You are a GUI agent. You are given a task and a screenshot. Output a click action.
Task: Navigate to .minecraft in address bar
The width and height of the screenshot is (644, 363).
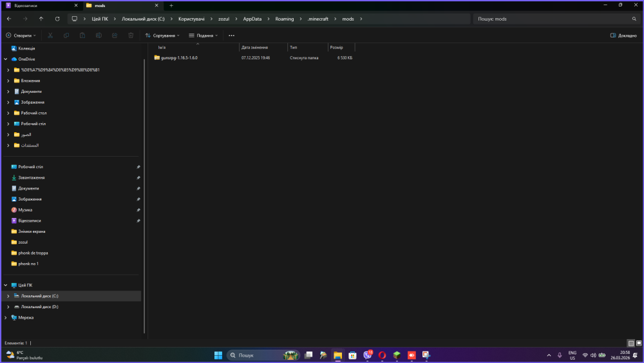point(318,19)
